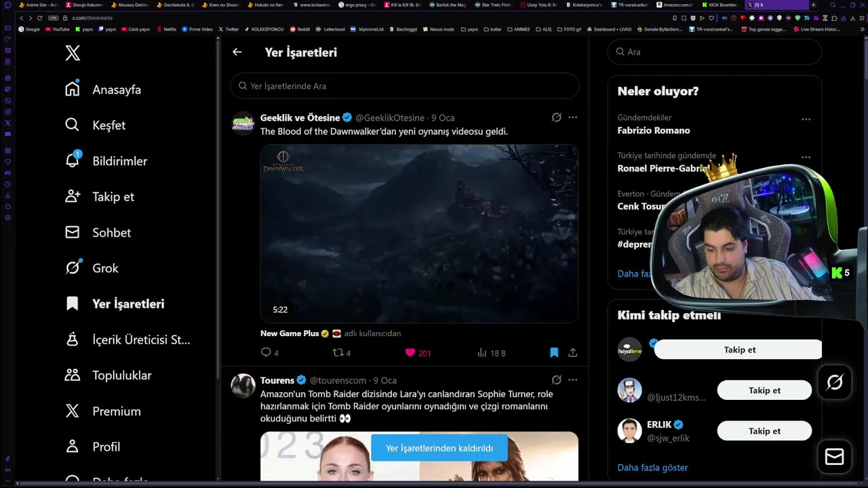
Task: Expand the ALIŞ bookmark folder
Action: [544, 29]
